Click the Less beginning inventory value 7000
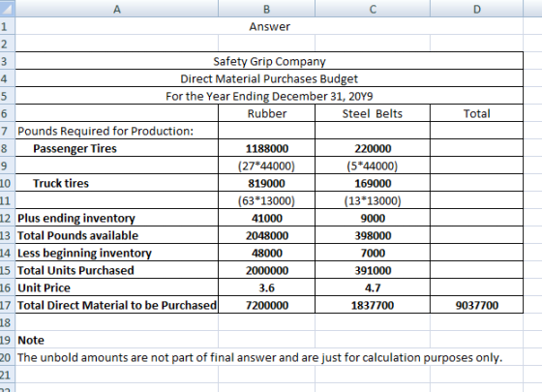 (373, 253)
